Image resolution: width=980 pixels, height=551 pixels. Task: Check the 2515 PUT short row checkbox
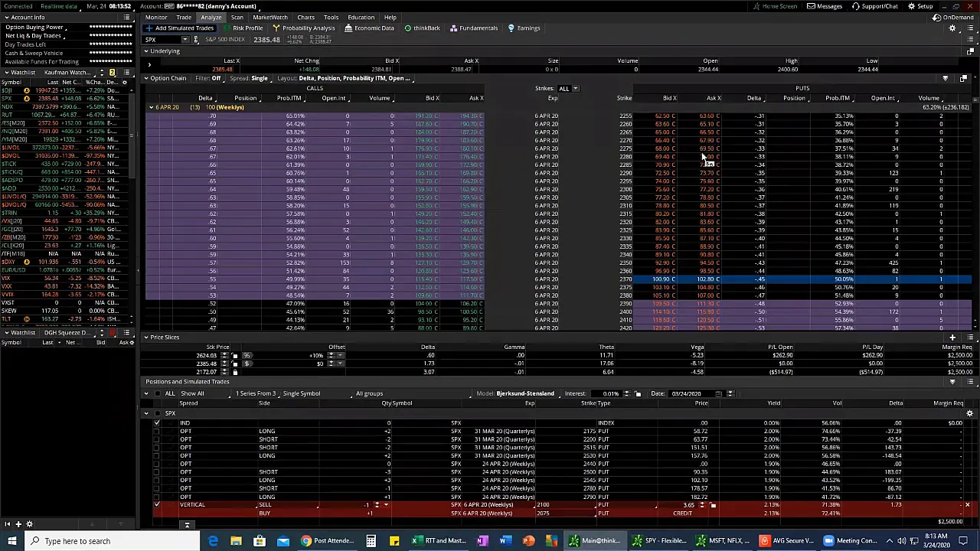[157, 448]
